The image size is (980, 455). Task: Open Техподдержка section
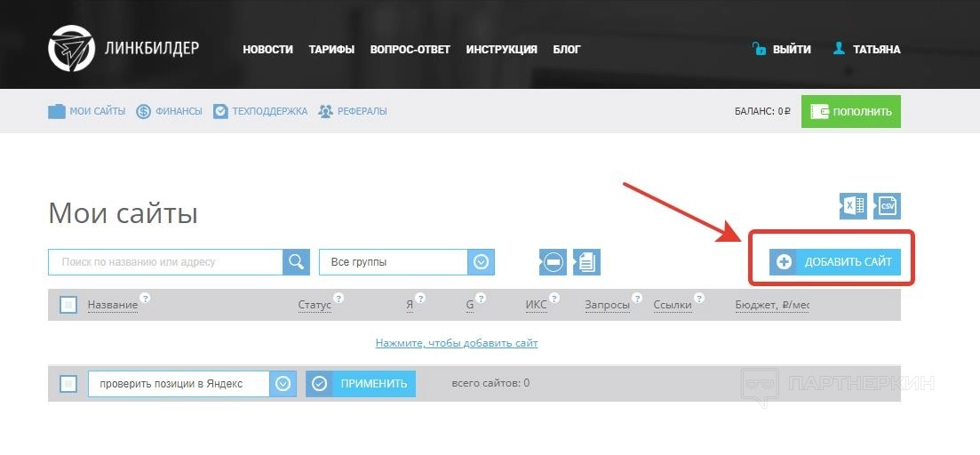(x=260, y=111)
